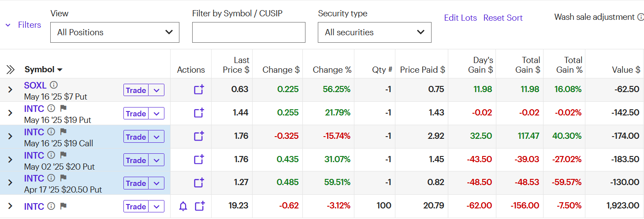The width and height of the screenshot is (644, 219).
Task: Click the Filter by Symbol / CUSIP field
Action: click(x=249, y=33)
